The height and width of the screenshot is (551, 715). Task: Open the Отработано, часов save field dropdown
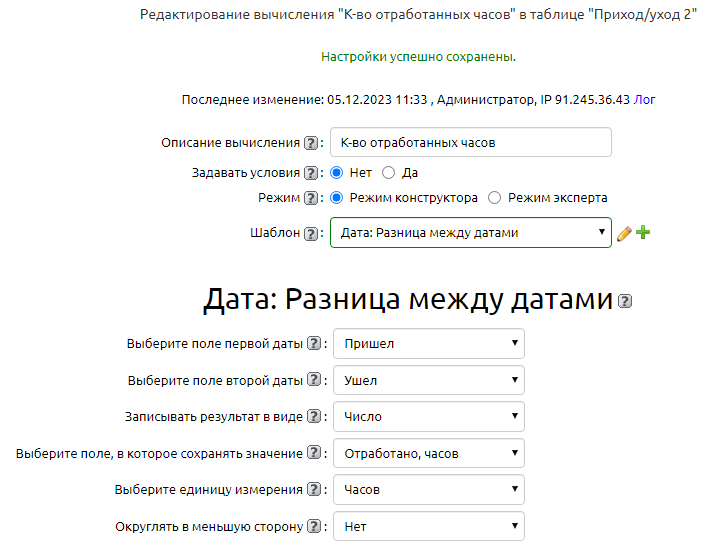coord(428,453)
